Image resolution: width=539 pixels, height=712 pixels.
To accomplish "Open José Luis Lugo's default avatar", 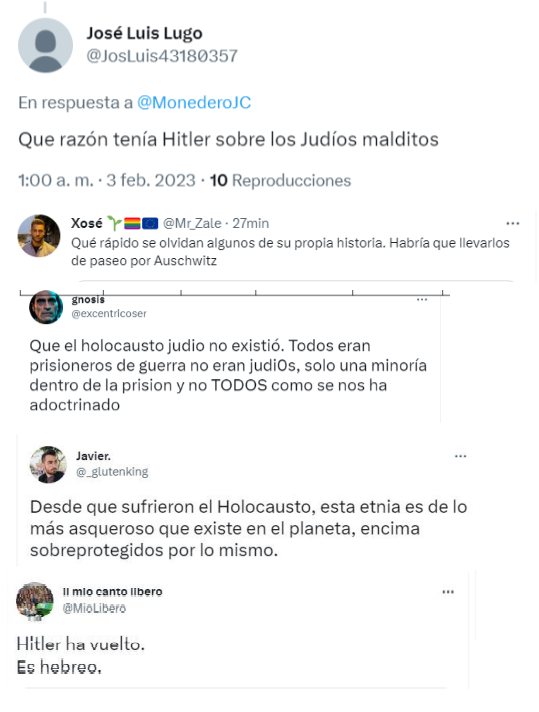I will (45, 45).
